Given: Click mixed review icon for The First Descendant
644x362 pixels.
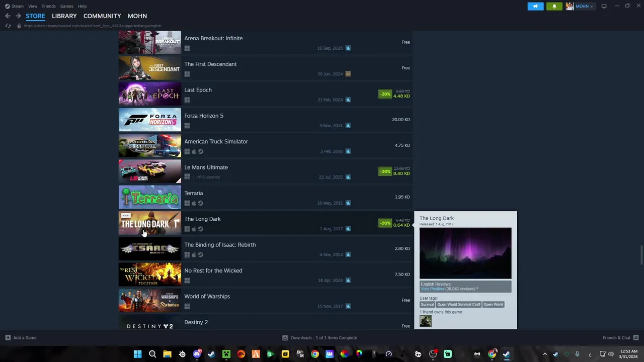Looking at the screenshot, I should (x=348, y=74).
